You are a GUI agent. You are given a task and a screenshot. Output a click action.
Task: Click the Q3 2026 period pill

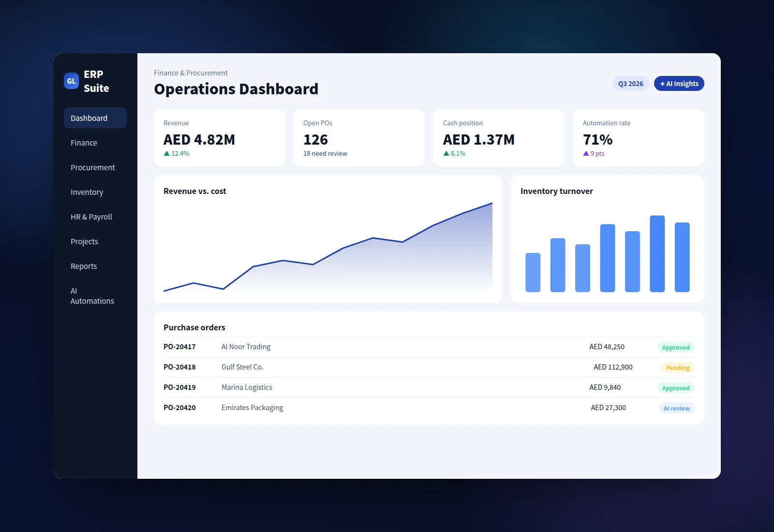631,84
